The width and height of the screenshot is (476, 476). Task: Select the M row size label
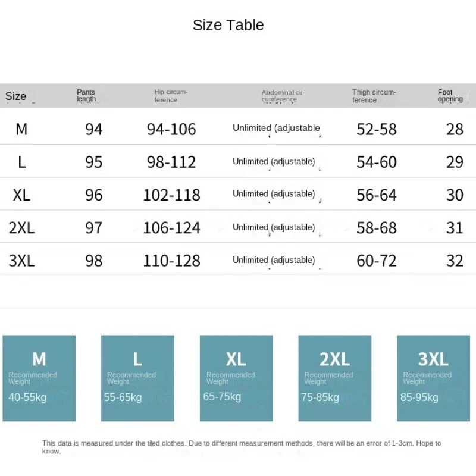[21, 129]
